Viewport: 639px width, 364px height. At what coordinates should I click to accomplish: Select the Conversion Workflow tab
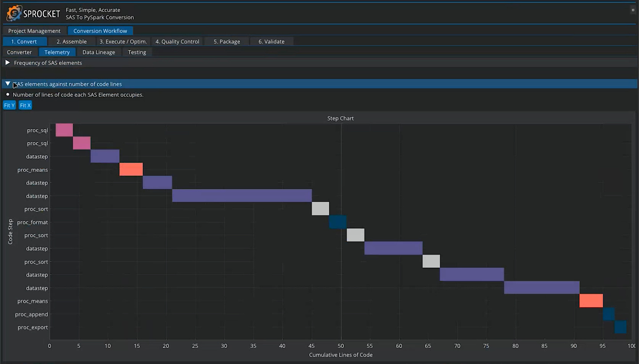pyautogui.click(x=100, y=31)
